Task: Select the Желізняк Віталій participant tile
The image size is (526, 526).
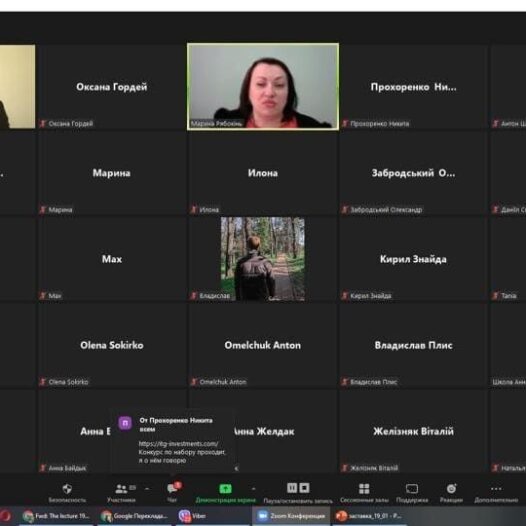Action: click(413, 431)
